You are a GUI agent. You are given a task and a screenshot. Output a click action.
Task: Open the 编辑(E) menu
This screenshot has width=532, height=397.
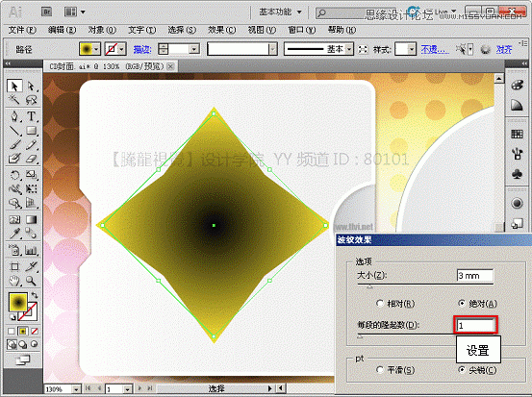click(x=62, y=30)
